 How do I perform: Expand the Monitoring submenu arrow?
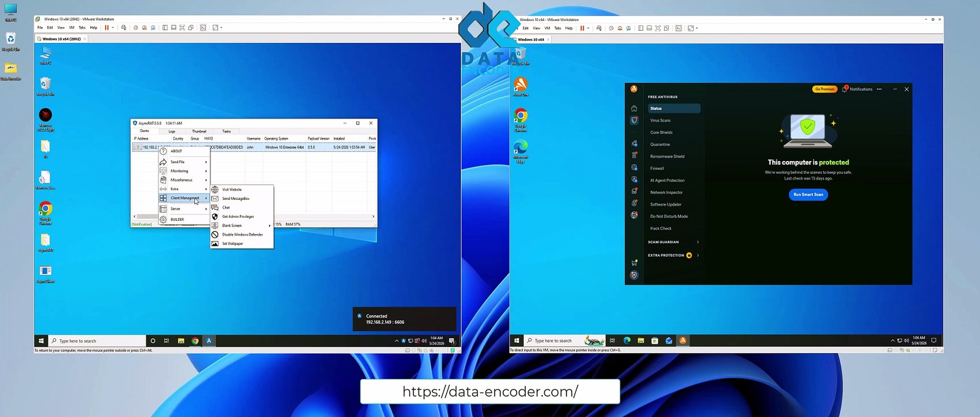tap(206, 171)
